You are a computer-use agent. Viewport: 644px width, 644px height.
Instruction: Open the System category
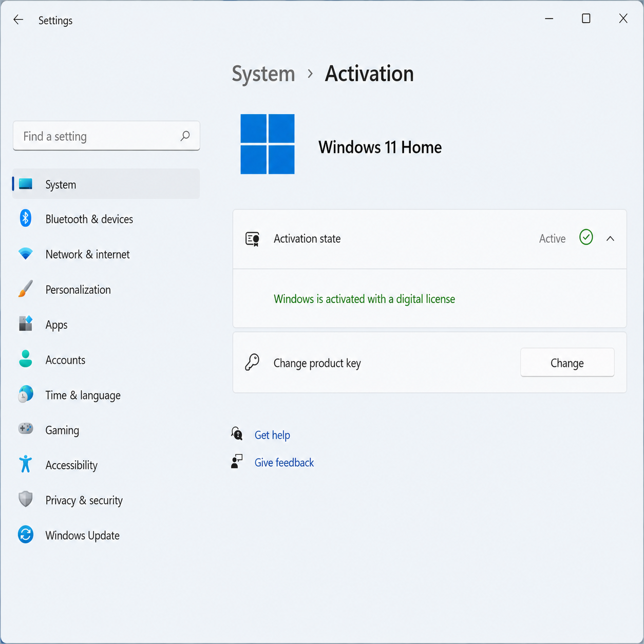tap(106, 184)
